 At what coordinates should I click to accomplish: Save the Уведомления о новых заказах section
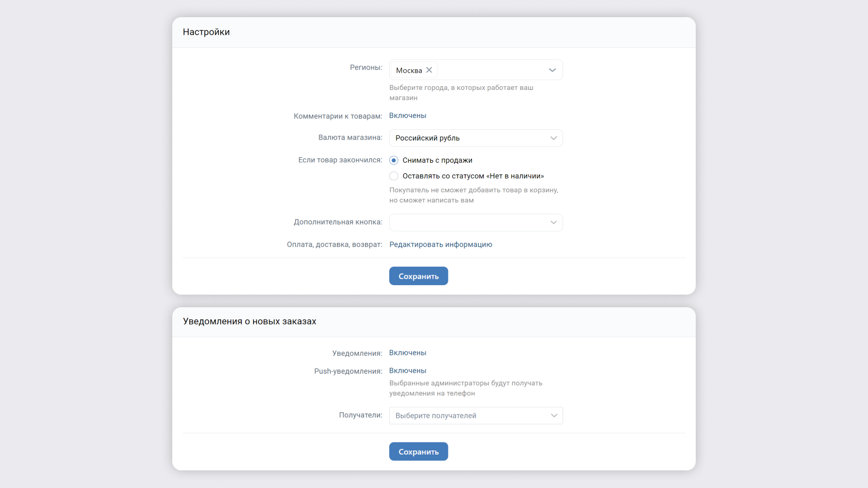click(418, 451)
